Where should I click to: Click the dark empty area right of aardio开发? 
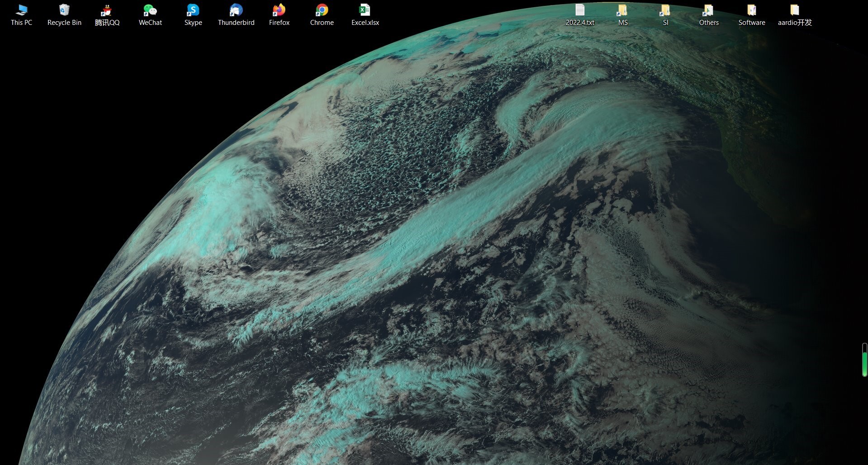[x=841, y=16]
